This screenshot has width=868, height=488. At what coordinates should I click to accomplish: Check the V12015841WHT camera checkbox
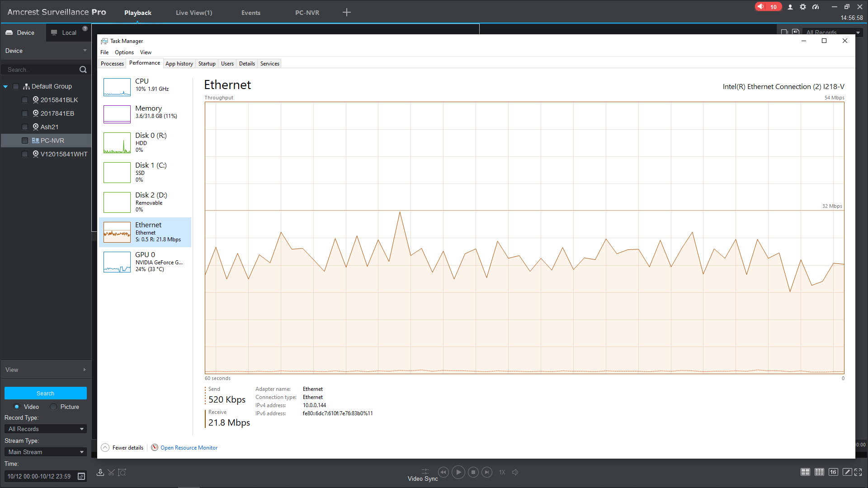[x=25, y=154]
